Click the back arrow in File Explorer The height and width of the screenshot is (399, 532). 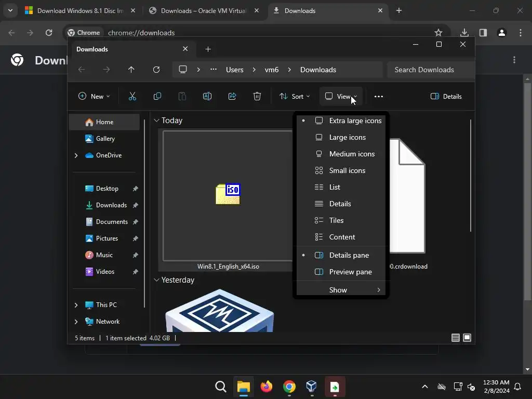click(x=82, y=70)
